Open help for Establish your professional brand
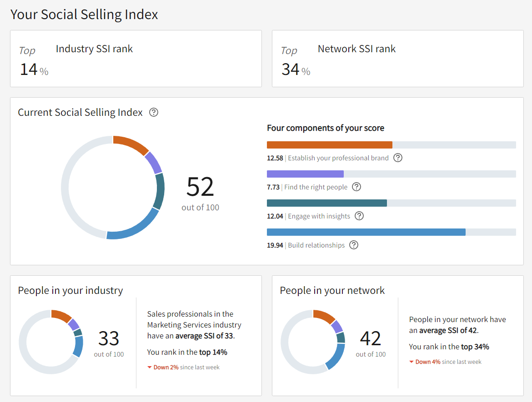 (x=398, y=158)
